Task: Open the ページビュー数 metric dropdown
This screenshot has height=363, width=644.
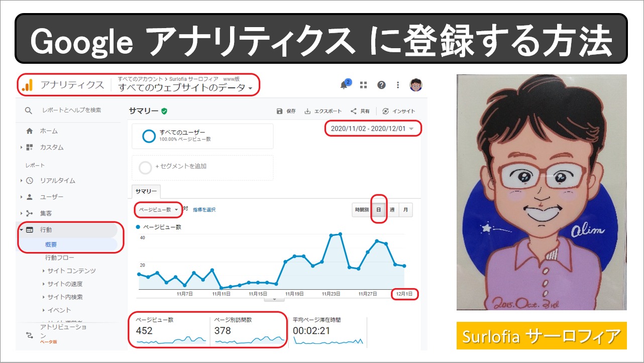Action: [158, 209]
